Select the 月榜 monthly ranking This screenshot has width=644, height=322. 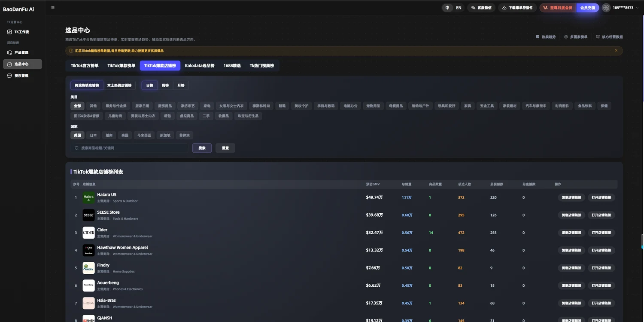pos(181,86)
